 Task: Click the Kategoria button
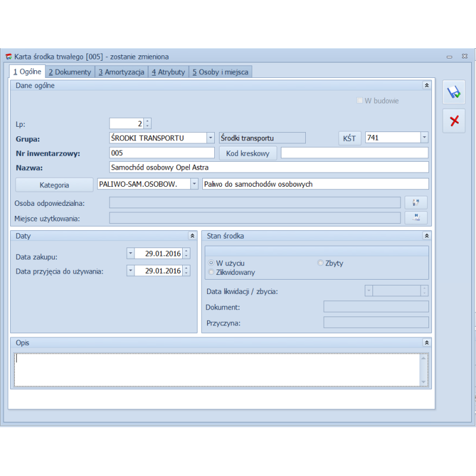point(54,185)
